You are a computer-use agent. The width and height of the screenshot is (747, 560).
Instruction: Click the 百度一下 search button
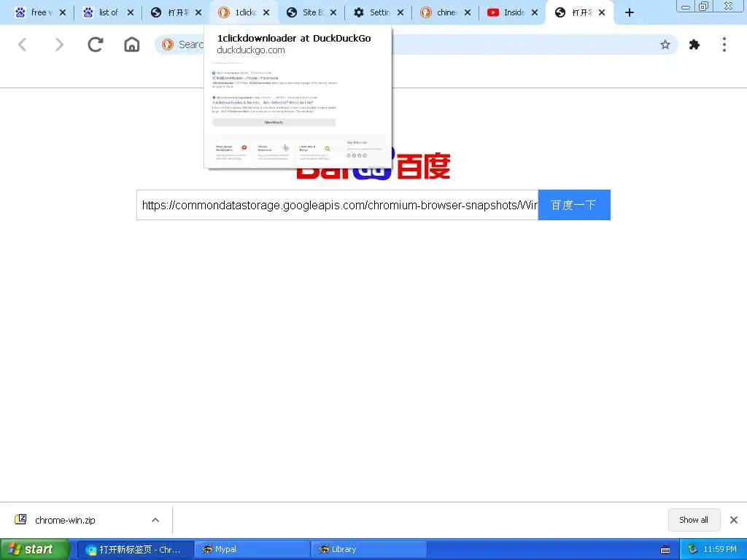[574, 205]
